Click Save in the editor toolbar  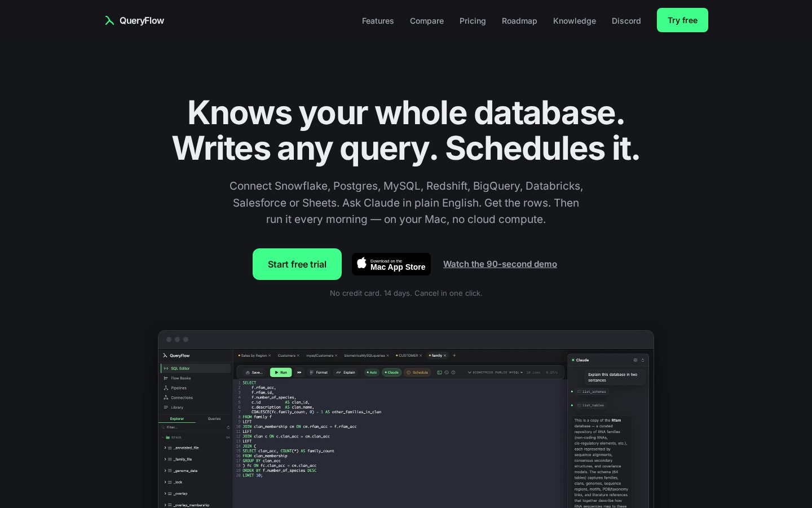pos(254,373)
